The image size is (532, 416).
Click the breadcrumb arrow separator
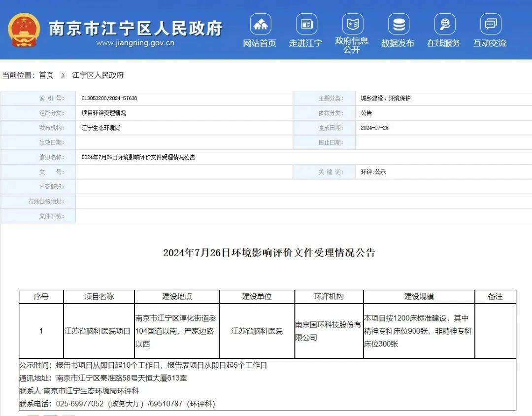63,75
